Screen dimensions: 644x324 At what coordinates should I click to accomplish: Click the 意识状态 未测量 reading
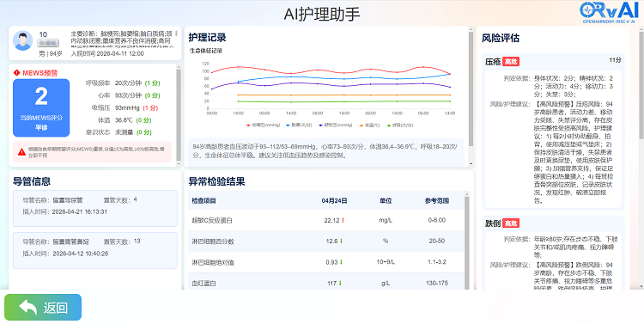click(118, 132)
